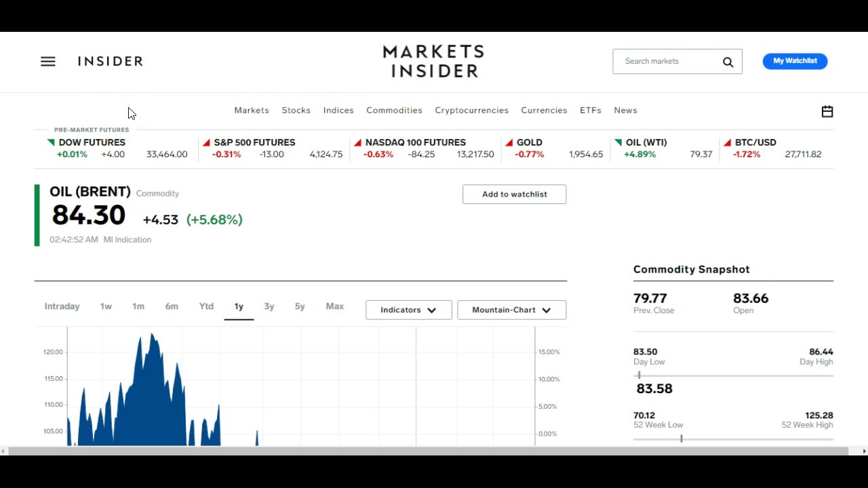Screen dimensions: 868x488
Task: Click the INSIDER logo
Action: (111, 61)
